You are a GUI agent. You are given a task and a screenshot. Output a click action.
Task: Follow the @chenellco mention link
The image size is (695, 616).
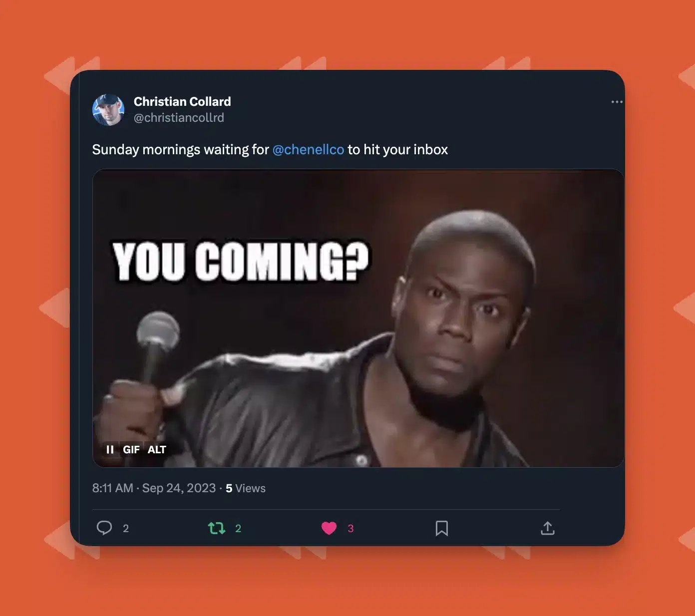[308, 150]
